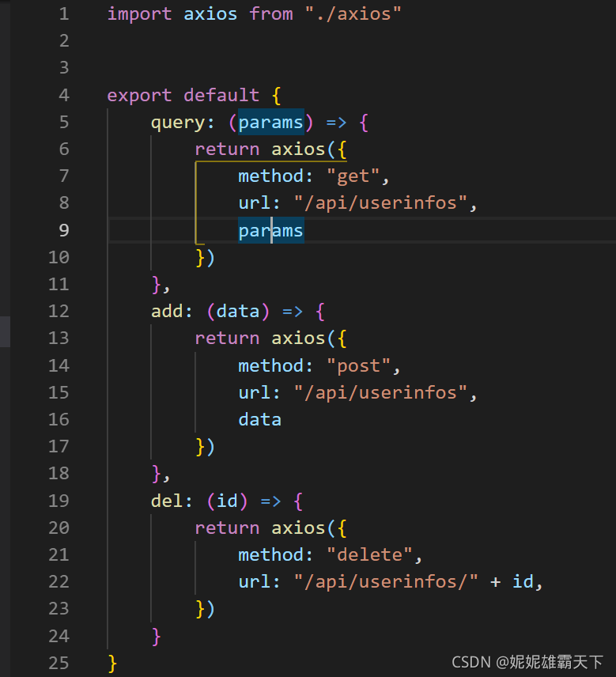616x677 pixels.
Task: Click the "import" keyword on line 1
Action: pyautogui.click(x=139, y=14)
